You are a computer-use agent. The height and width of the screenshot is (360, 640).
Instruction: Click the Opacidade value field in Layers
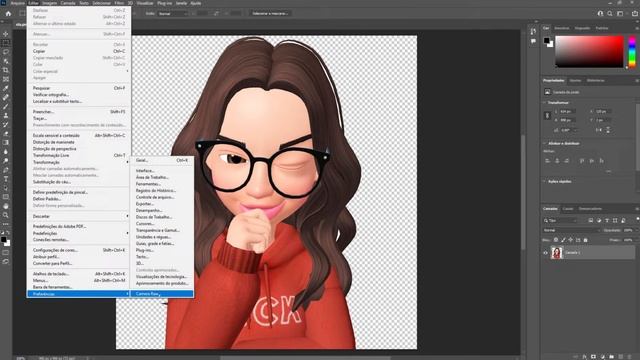point(629,230)
